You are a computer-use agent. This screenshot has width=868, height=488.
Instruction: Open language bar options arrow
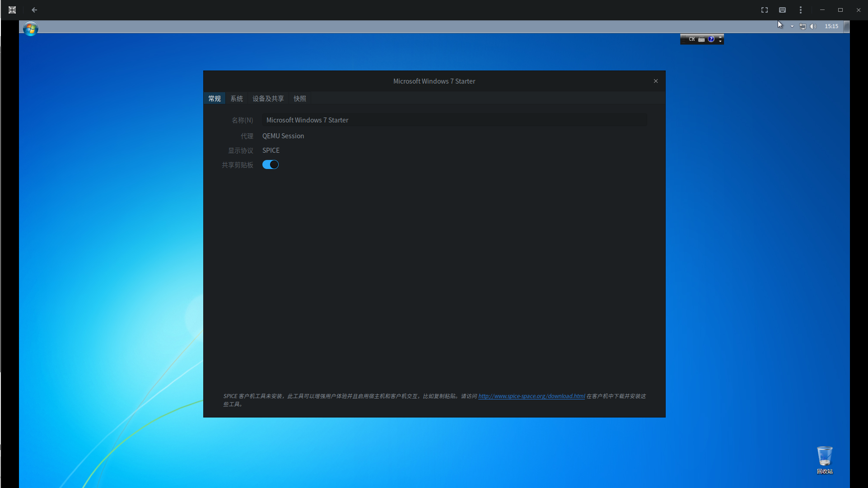point(720,42)
